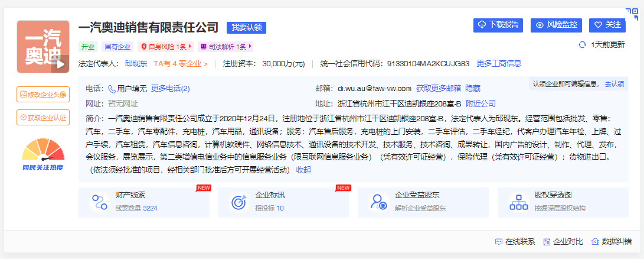Click 获取企业认证 button
Screen dimensions: 644x259
[43, 117]
